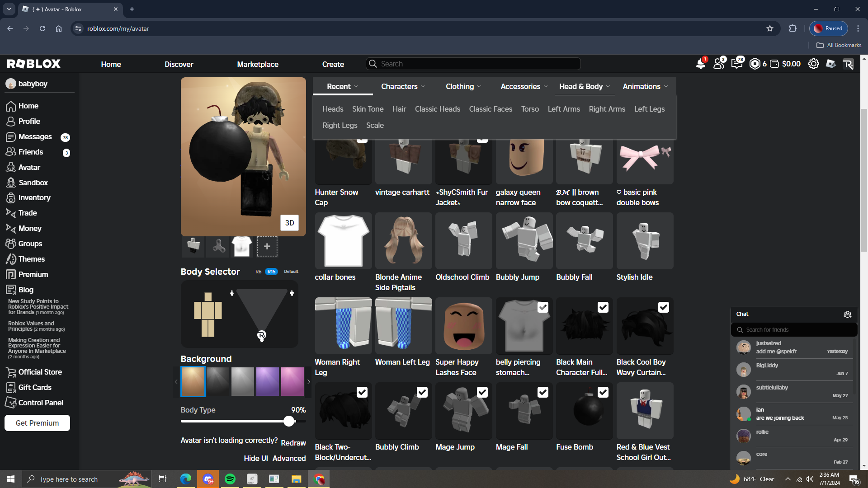Uncheck the belly piercing stomach item

tap(543, 307)
